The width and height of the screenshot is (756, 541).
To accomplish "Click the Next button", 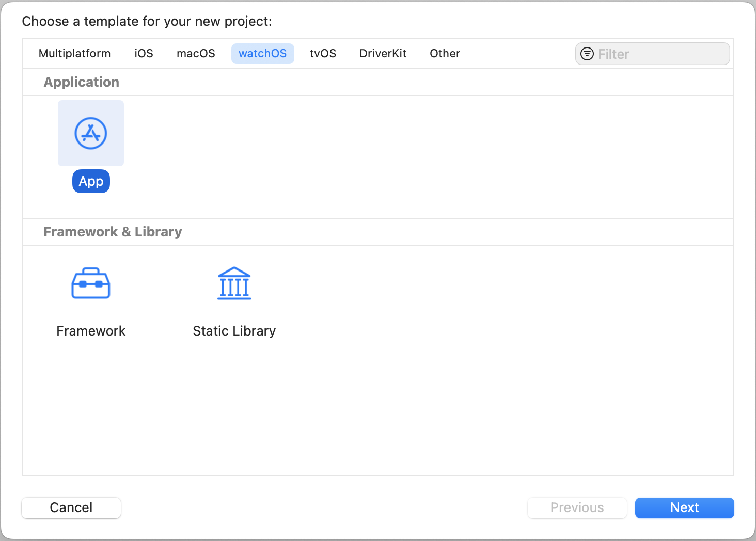I will click(x=684, y=507).
